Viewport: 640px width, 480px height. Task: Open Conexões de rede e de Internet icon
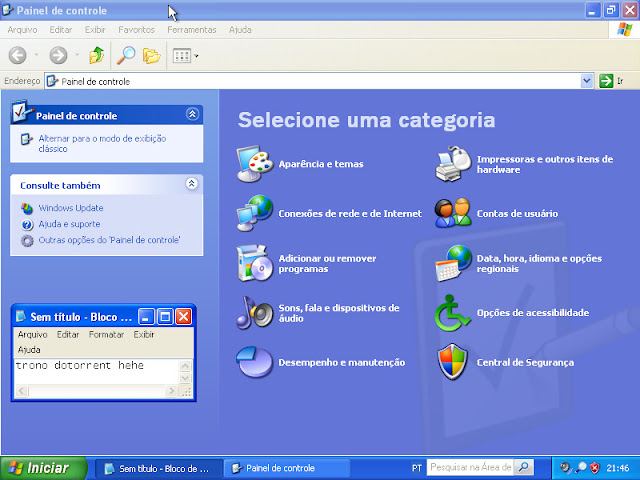point(255,213)
